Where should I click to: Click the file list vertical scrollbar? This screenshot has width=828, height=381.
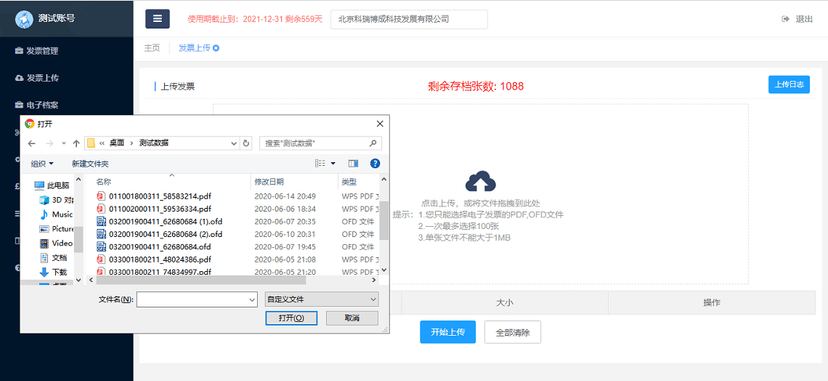(384, 224)
